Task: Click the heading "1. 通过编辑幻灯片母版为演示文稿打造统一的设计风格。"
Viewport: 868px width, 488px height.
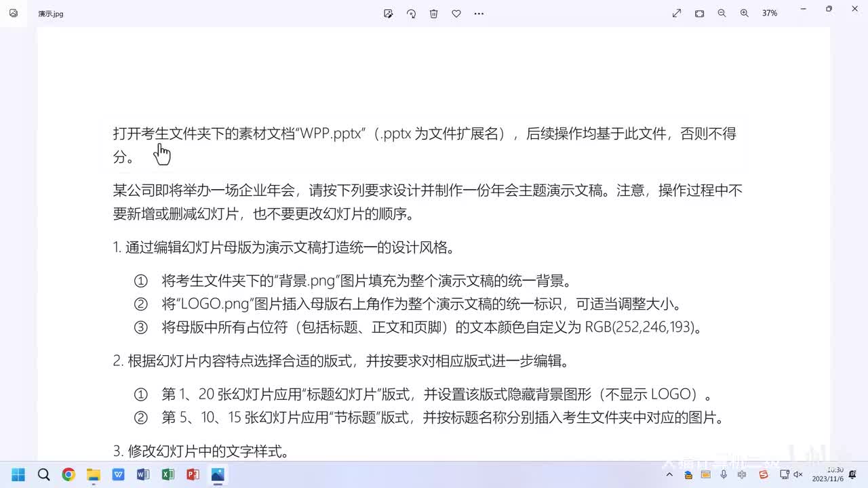Action: pyautogui.click(x=283, y=247)
